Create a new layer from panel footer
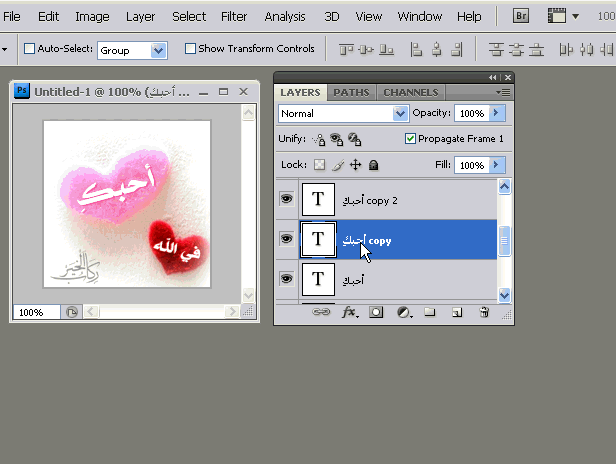Image resolution: width=616 pixels, height=464 pixels. [456, 313]
